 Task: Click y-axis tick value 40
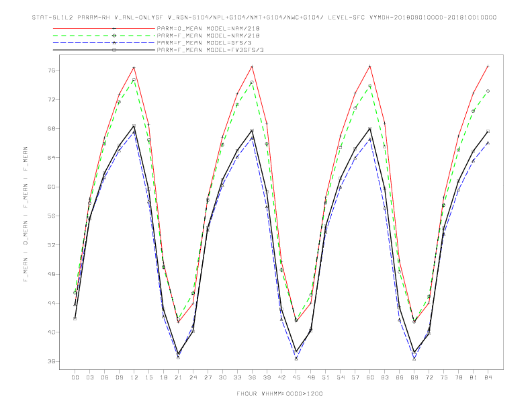click(x=52, y=332)
